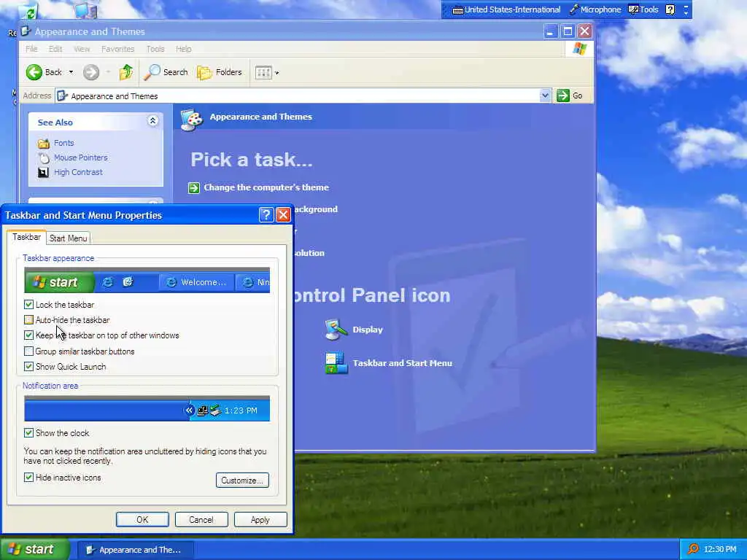
Task: Click Taskbar and Start Menu text link
Action: point(402,363)
